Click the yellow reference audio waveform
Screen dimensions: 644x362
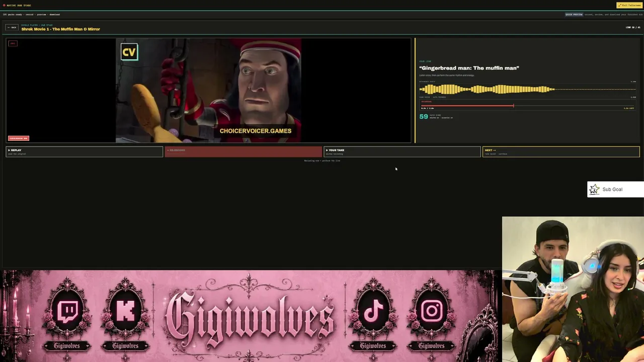point(527,89)
